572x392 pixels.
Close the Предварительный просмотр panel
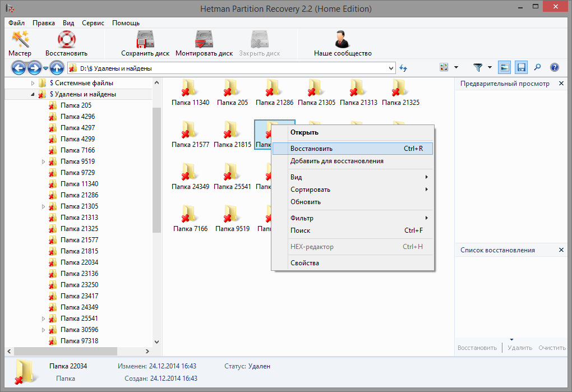[x=561, y=84]
